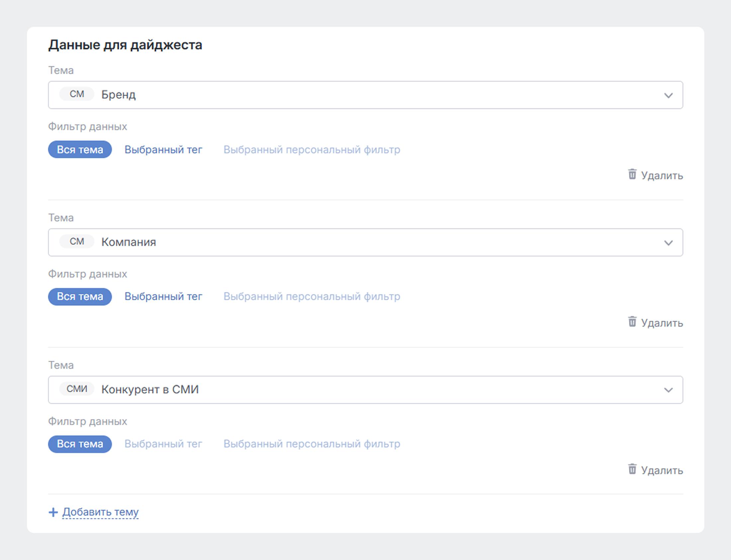The image size is (731, 560).
Task: Click the Тема label above Бренд
Action: 61,70
